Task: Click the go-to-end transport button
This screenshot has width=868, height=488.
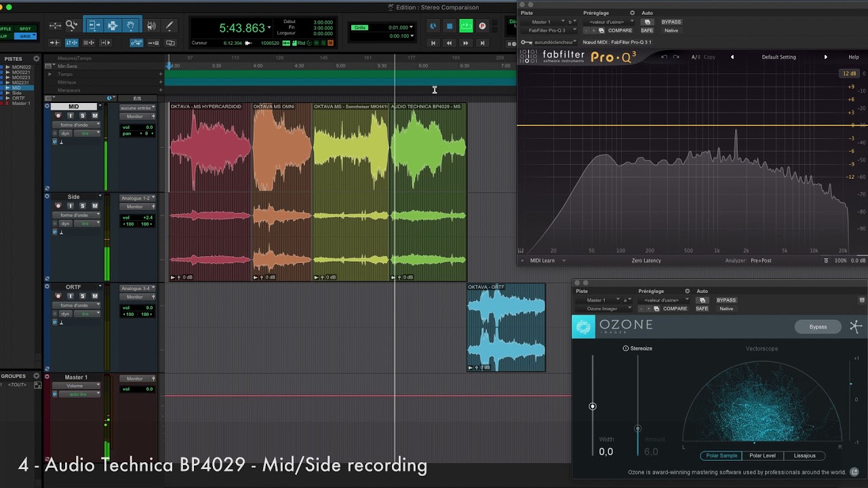Action: click(x=482, y=43)
